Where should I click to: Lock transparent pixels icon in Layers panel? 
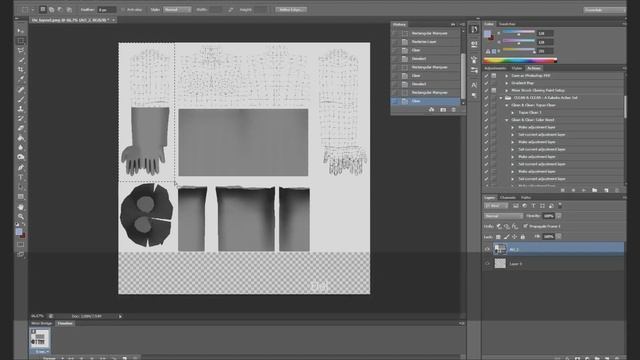coord(498,237)
